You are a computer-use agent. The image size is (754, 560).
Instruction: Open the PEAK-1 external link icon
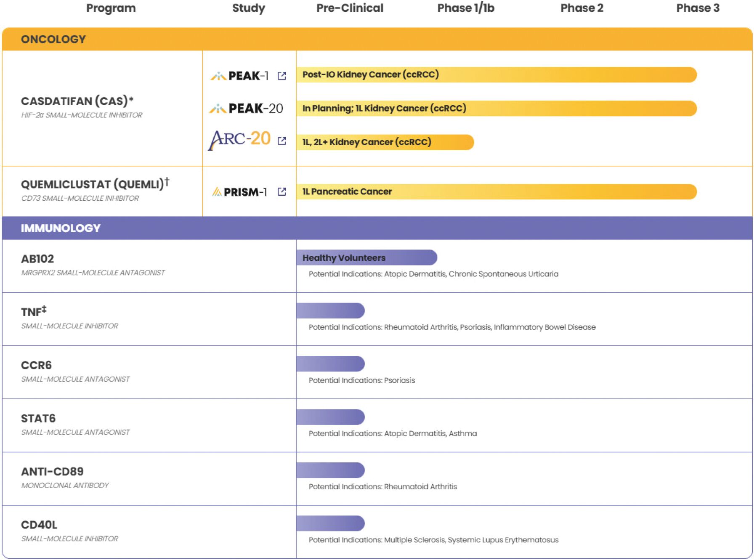[282, 76]
